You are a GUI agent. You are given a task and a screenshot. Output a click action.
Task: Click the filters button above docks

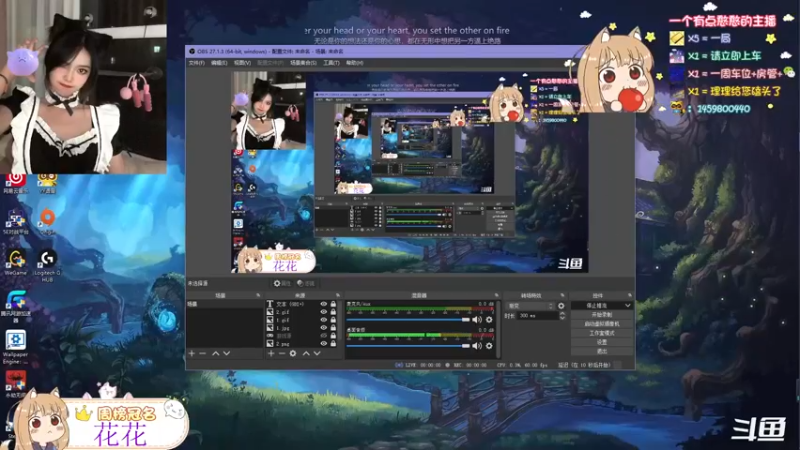pos(306,283)
